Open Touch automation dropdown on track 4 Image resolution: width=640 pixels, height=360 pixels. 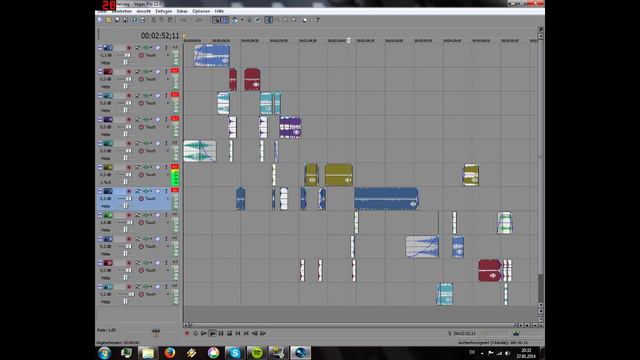tap(168, 127)
